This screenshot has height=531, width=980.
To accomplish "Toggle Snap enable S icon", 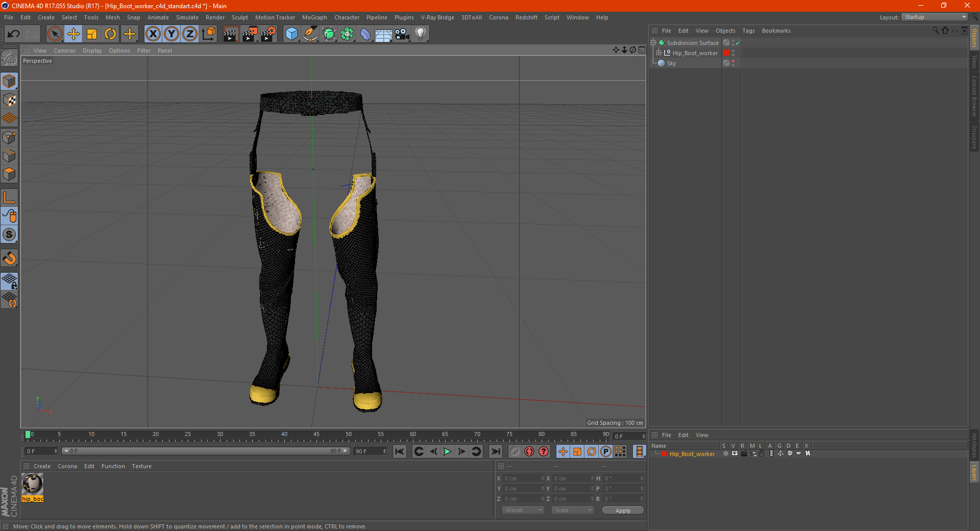I will click(9, 234).
